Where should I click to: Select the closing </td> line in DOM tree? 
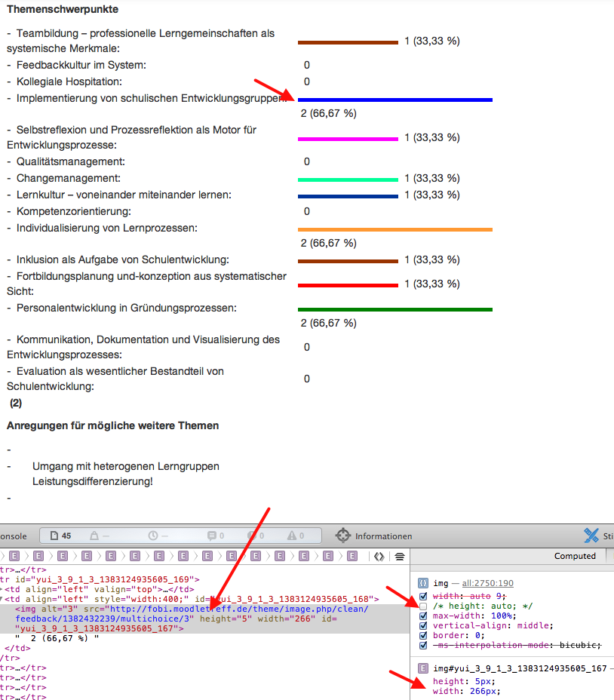tap(17, 648)
